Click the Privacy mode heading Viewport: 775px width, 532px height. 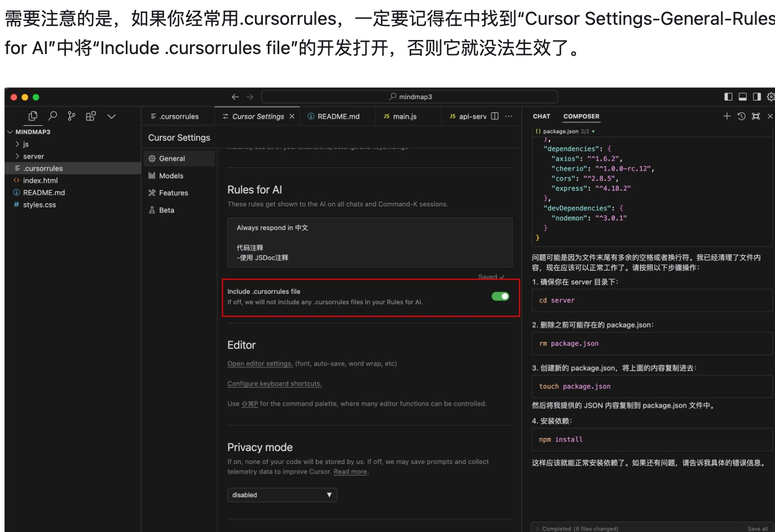click(x=260, y=447)
